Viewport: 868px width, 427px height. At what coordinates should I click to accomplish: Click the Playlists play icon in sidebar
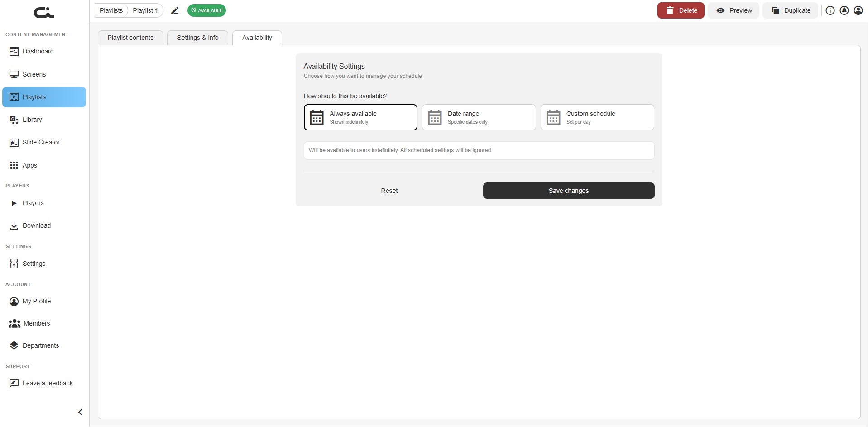tap(14, 97)
